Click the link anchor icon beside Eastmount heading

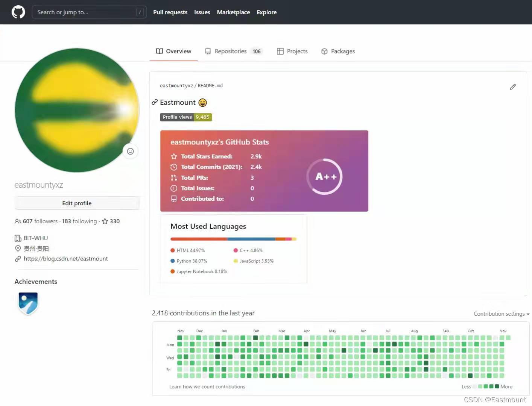[155, 102]
